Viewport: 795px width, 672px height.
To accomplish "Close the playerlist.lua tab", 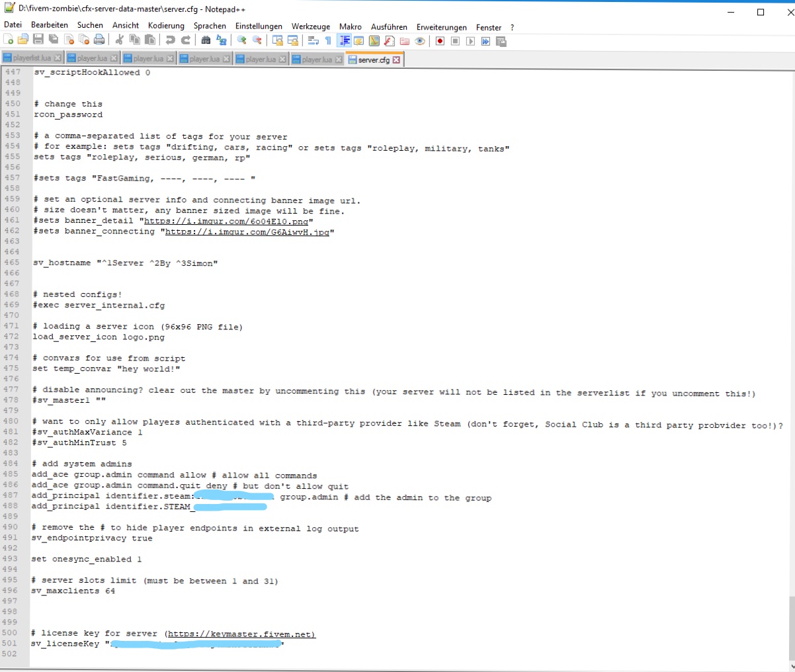I will click(58, 59).
